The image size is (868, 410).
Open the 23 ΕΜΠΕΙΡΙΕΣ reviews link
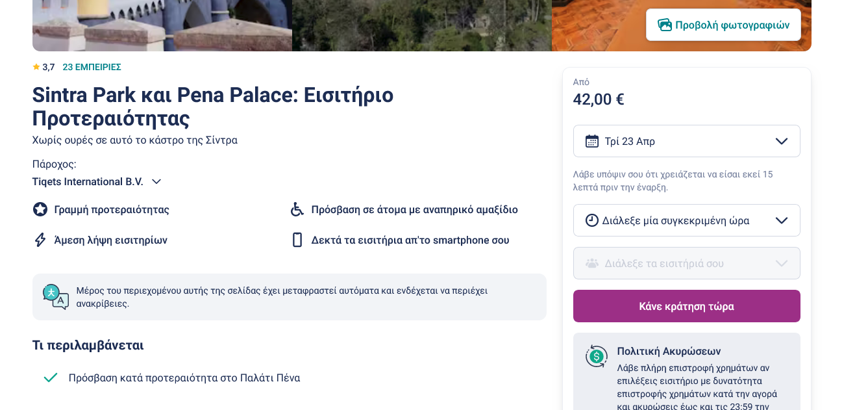[x=92, y=67]
